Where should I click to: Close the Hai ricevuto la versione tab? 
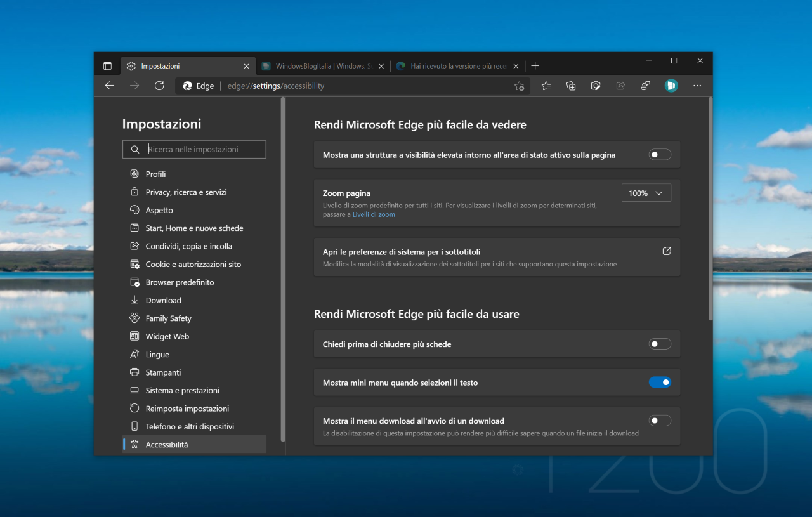[516, 66]
